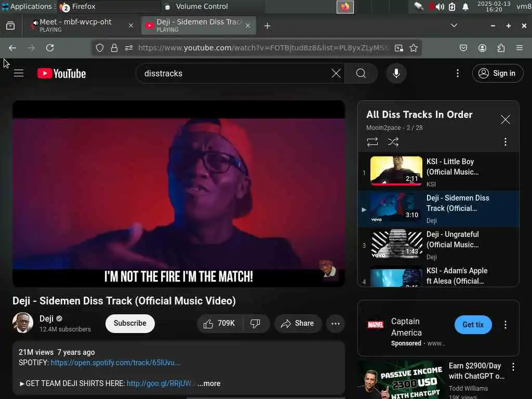
Task: Open Firefox extensions panel
Action: 501,48
